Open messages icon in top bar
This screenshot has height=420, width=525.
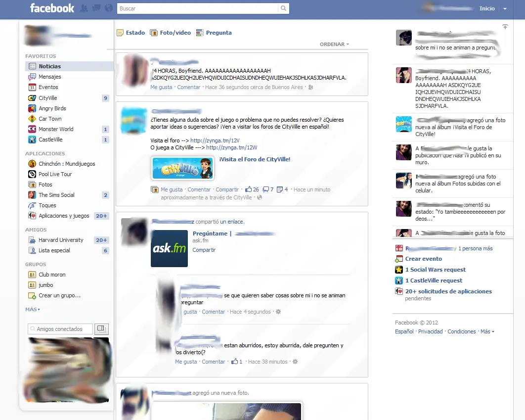[96, 8]
